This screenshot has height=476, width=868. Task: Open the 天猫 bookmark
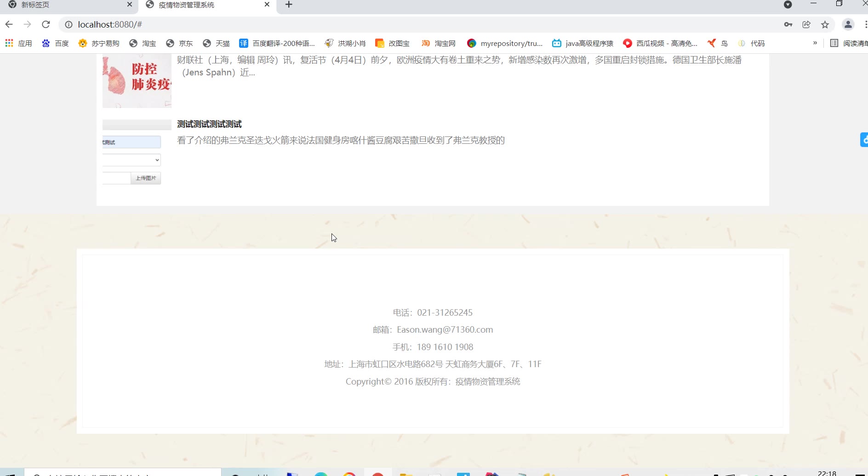coord(216,43)
